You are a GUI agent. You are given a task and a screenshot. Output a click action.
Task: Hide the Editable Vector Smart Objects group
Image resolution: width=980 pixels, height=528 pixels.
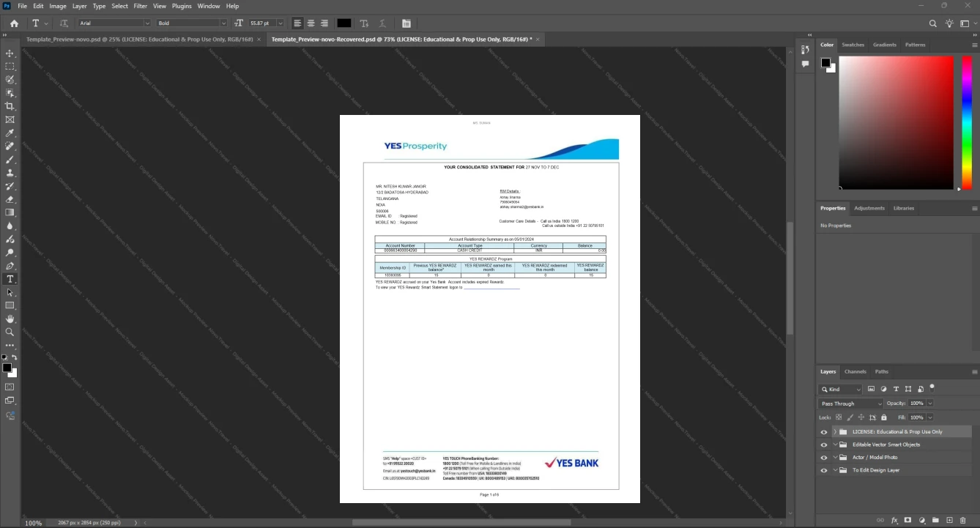point(824,445)
